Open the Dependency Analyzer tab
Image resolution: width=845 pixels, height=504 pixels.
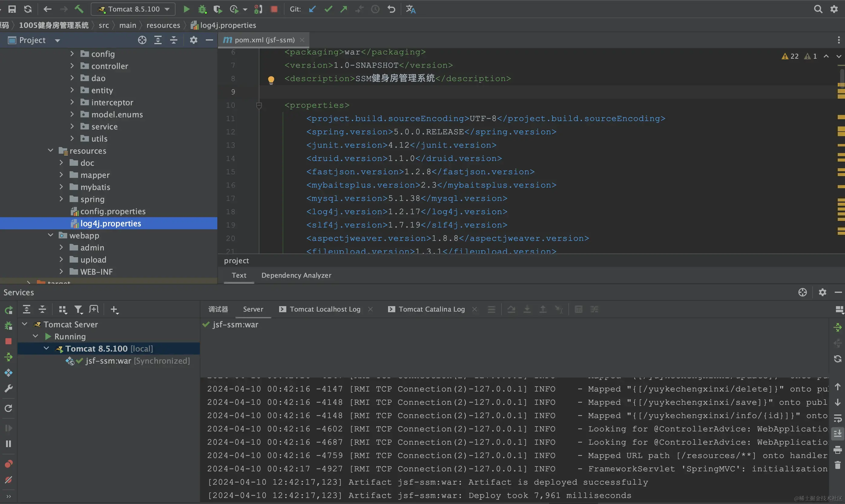[x=296, y=275]
